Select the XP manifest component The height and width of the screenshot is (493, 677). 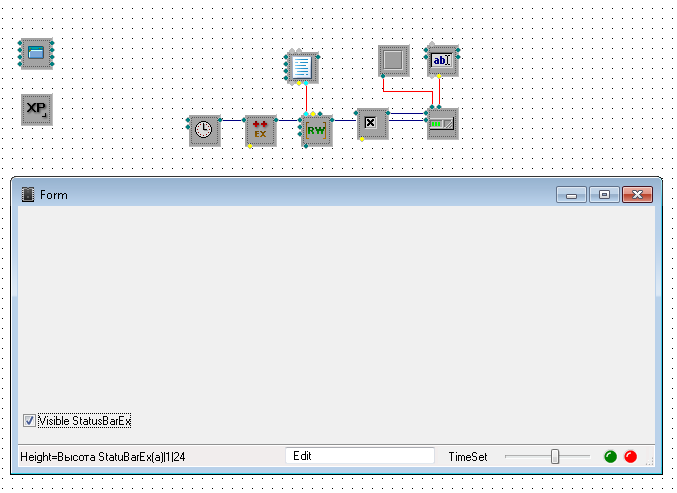37,110
